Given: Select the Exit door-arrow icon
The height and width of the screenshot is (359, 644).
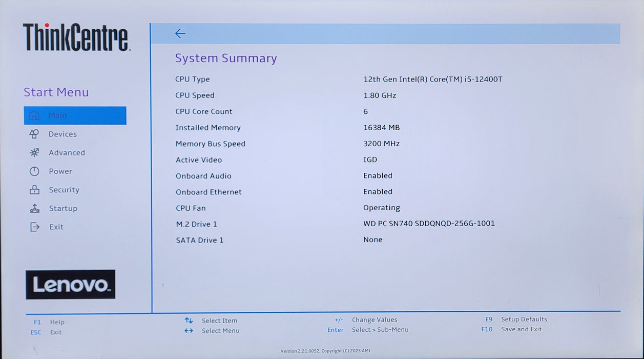Looking at the screenshot, I should coord(34,227).
